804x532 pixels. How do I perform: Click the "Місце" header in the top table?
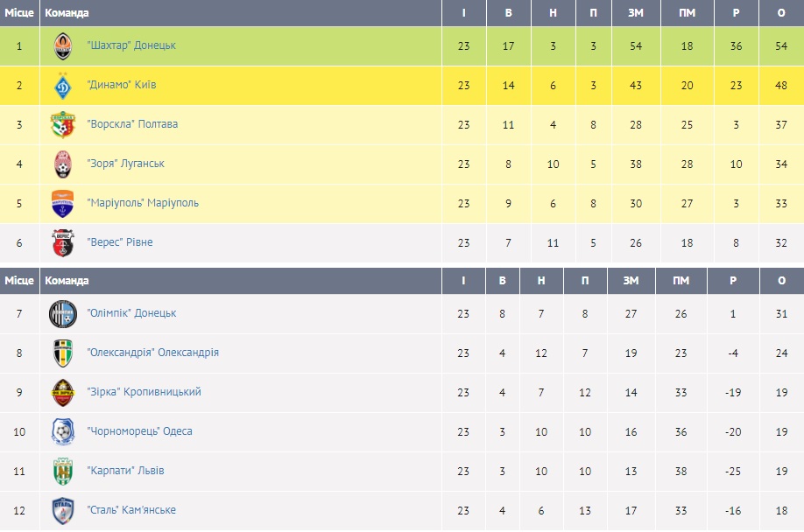pos(19,13)
